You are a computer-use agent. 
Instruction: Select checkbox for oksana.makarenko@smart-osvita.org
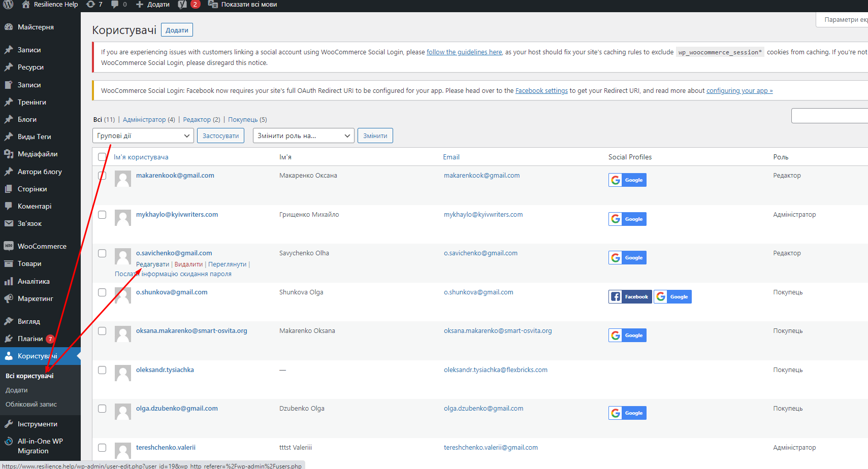[102, 331]
